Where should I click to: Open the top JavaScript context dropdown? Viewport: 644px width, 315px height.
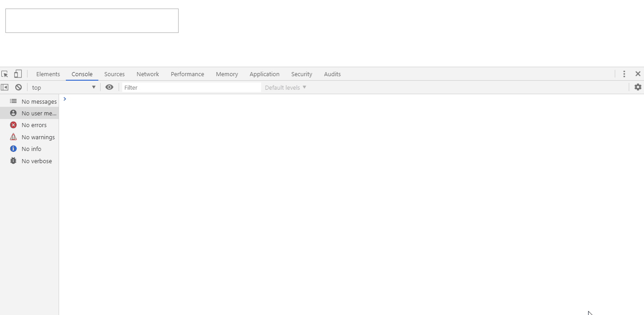[64, 87]
